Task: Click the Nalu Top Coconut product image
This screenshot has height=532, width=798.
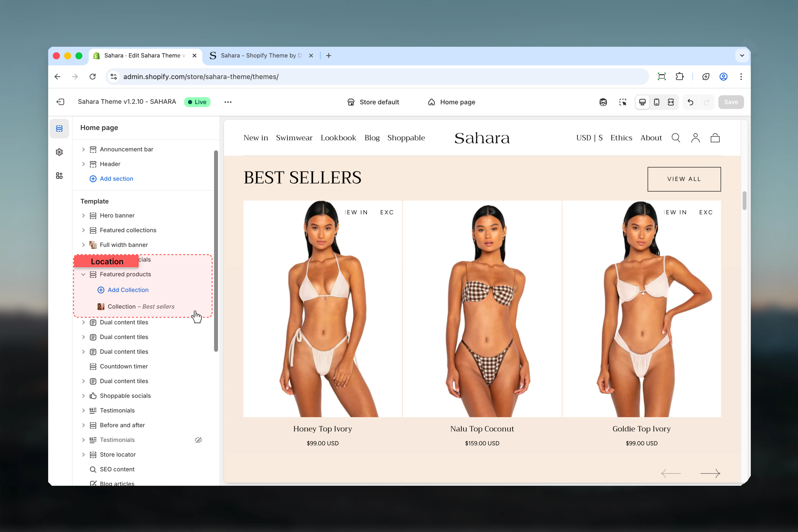Action: coord(482,309)
